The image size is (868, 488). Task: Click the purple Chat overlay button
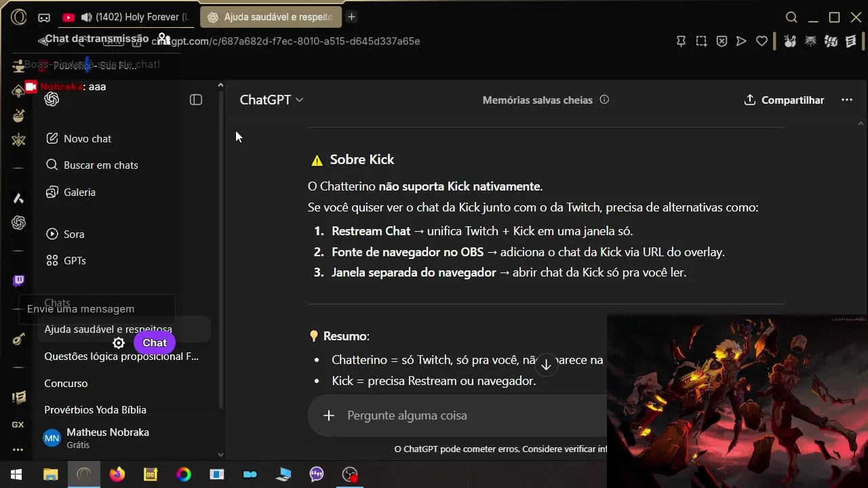(x=155, y=343)
